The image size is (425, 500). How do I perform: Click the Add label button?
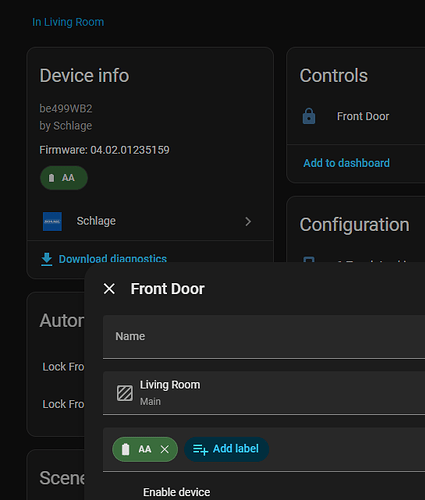(226, 449)
